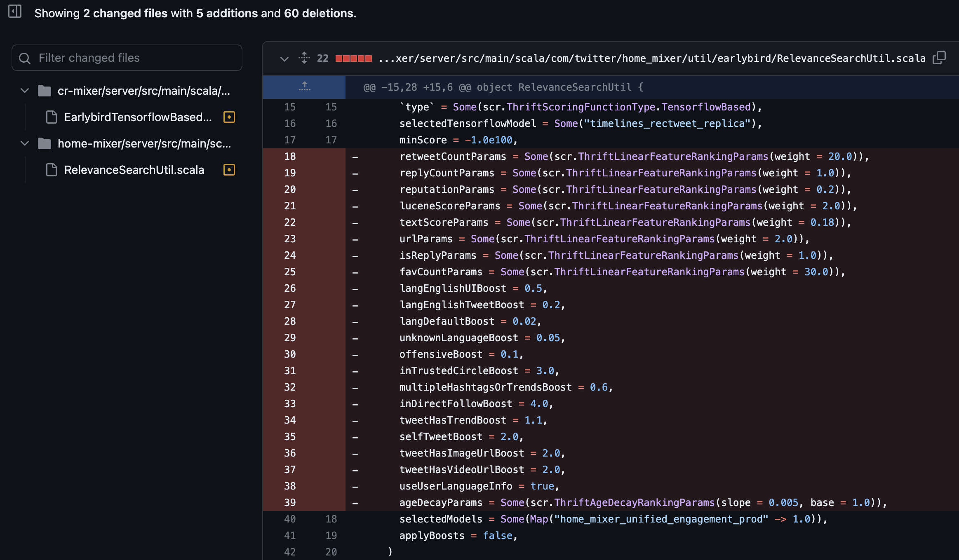
Task: Expand all lines icon in file header
Action: click(304, 58)
